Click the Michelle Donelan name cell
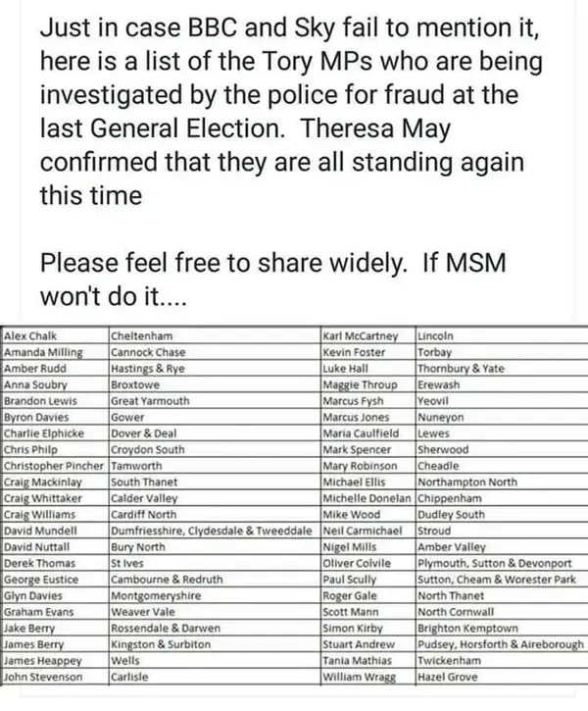 coord(367,498)
